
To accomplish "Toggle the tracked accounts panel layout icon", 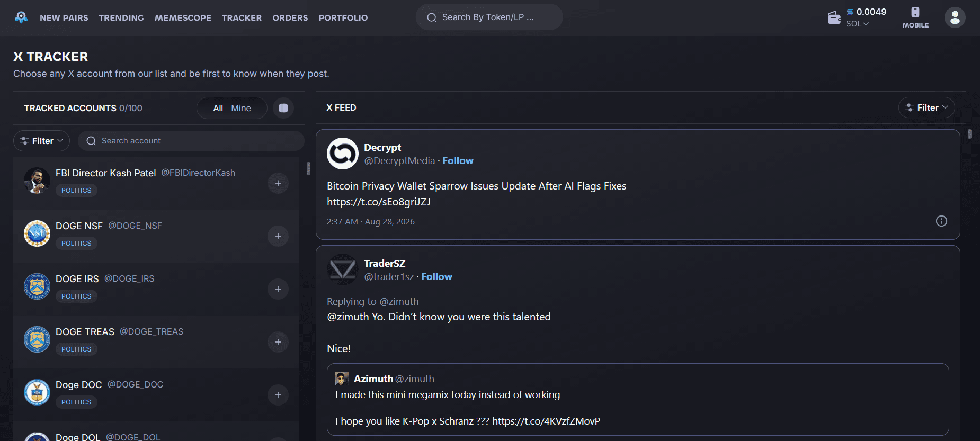I will click(283, 108).
